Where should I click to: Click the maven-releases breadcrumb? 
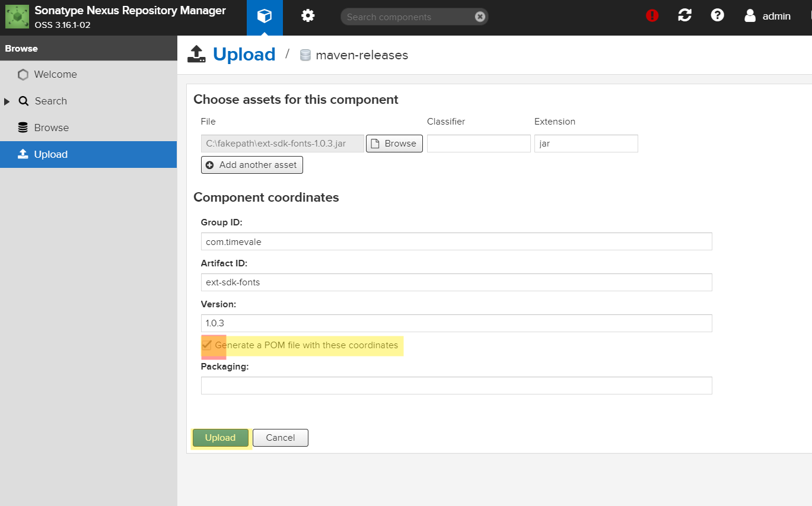(362, 55)
